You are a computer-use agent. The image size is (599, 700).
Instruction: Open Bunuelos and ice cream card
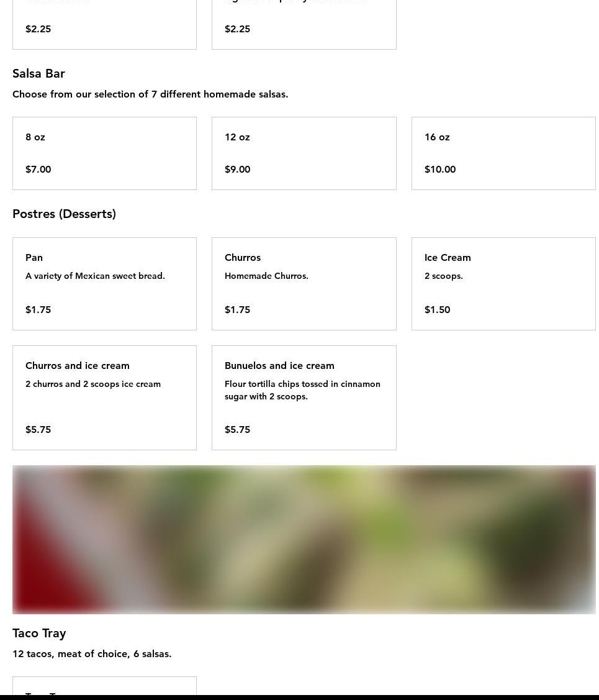coord(304,398)
